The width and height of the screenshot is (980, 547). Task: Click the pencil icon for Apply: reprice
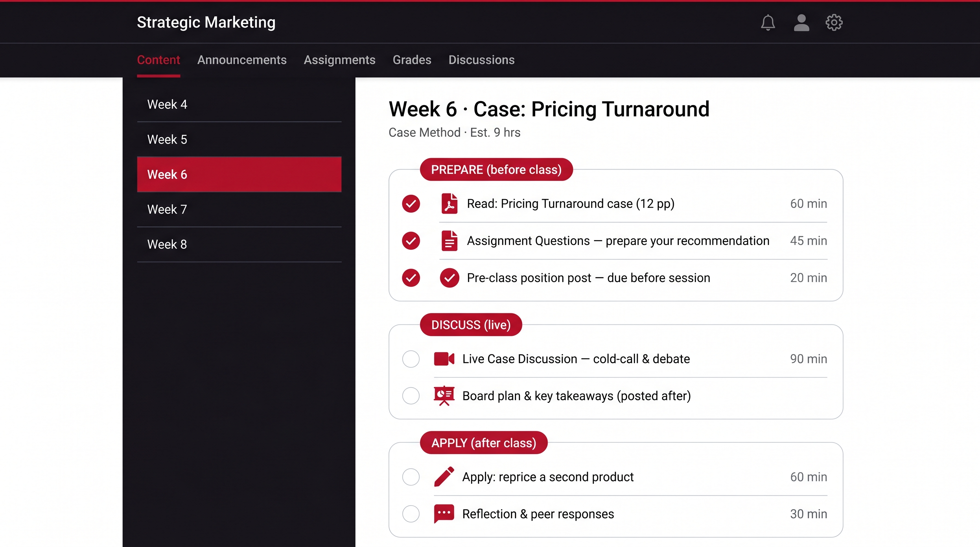coord(444,476)
